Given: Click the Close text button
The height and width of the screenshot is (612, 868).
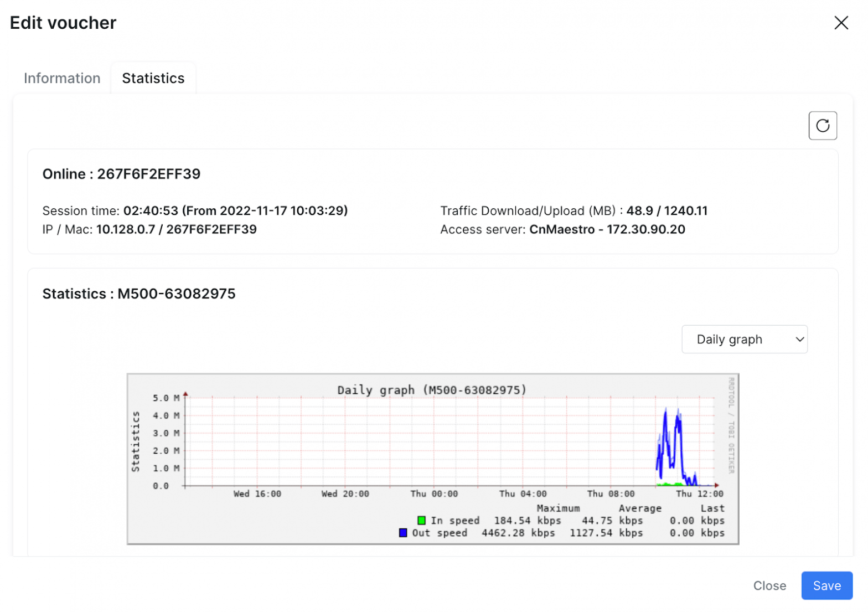Looking at the screenshot, I should 769,585.
